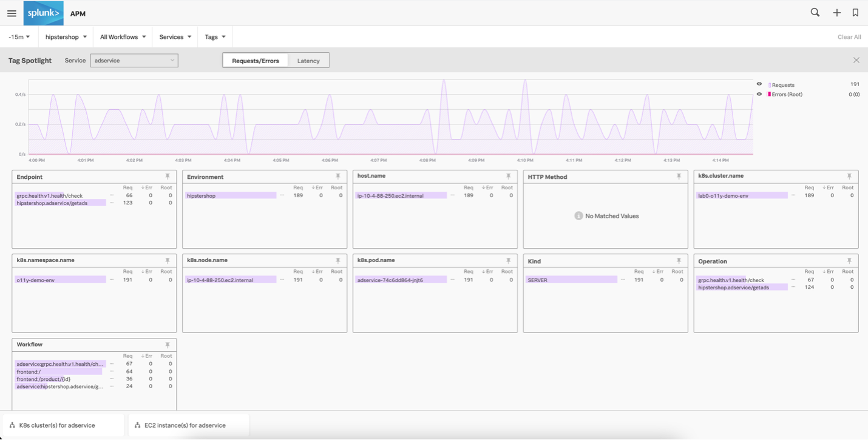Open more options for SERVER kind row
This screenshot has width=868, height=441.
[x=623, y=280]
